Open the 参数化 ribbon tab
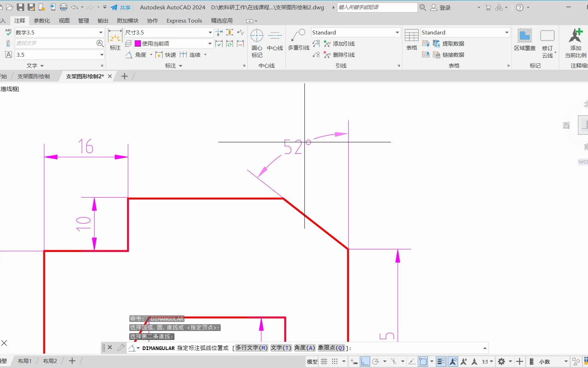 (x=42, y=20)
